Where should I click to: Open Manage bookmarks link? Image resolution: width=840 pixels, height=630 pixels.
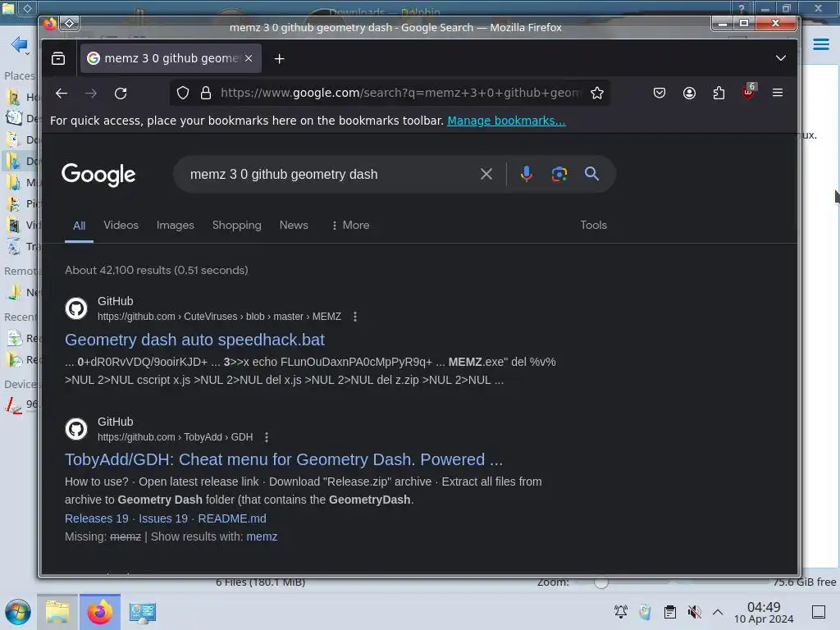pos(506,121)
